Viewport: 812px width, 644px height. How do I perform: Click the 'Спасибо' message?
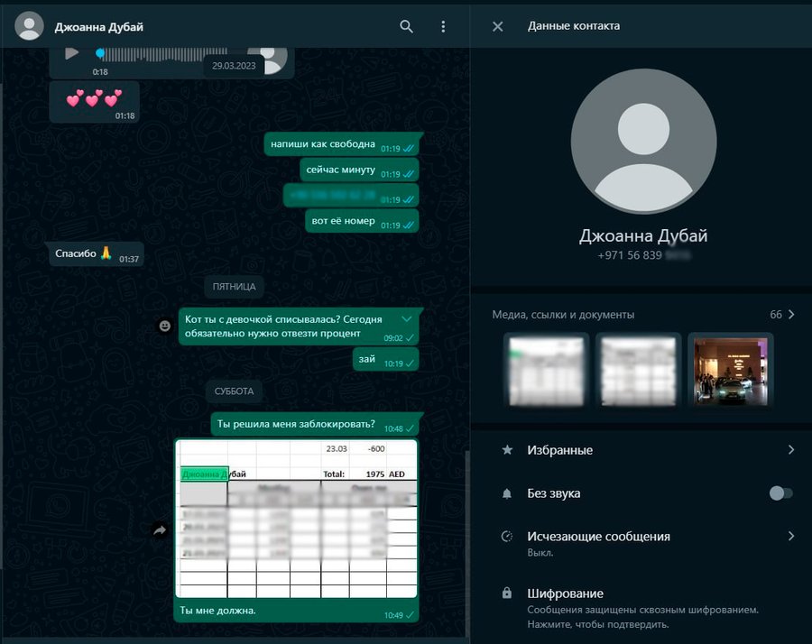[97, 253]
